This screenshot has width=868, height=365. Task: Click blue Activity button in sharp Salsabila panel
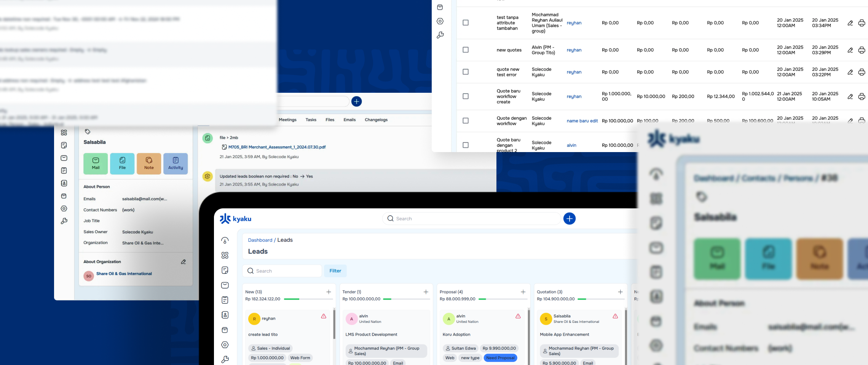tap(176, 164)
